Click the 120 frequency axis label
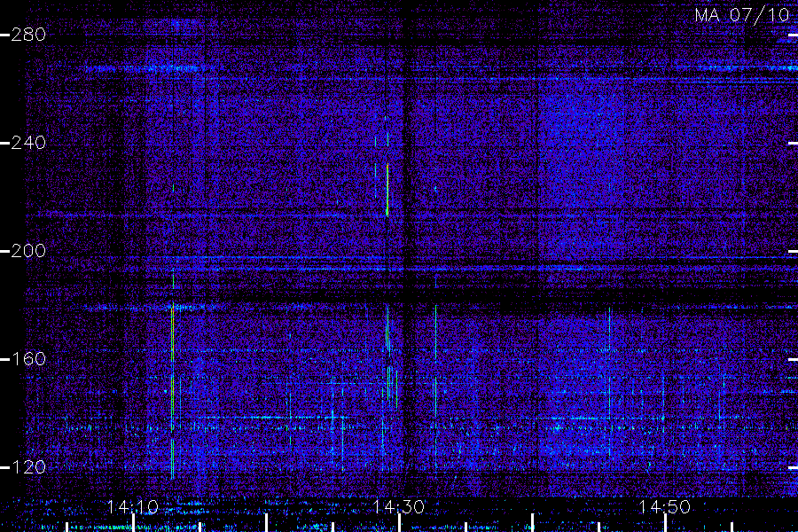Viewport: 798px width, 532px height. tap(28, 467)
